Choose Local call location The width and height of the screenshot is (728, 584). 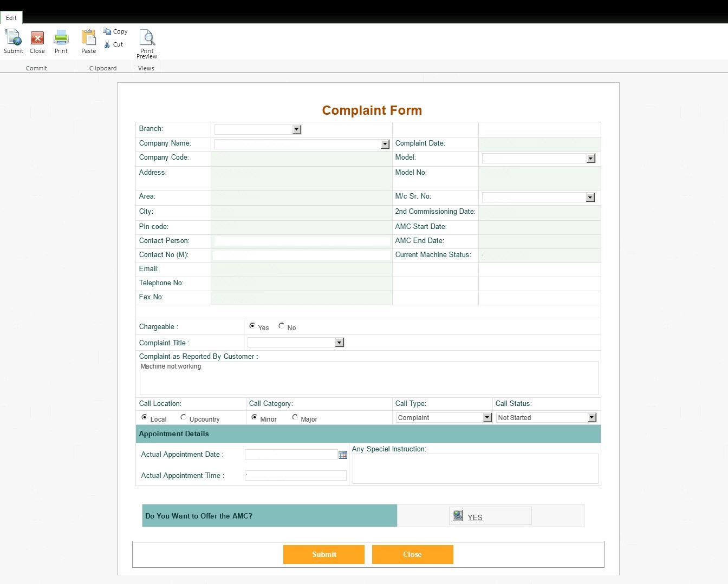tap(145, 417)
